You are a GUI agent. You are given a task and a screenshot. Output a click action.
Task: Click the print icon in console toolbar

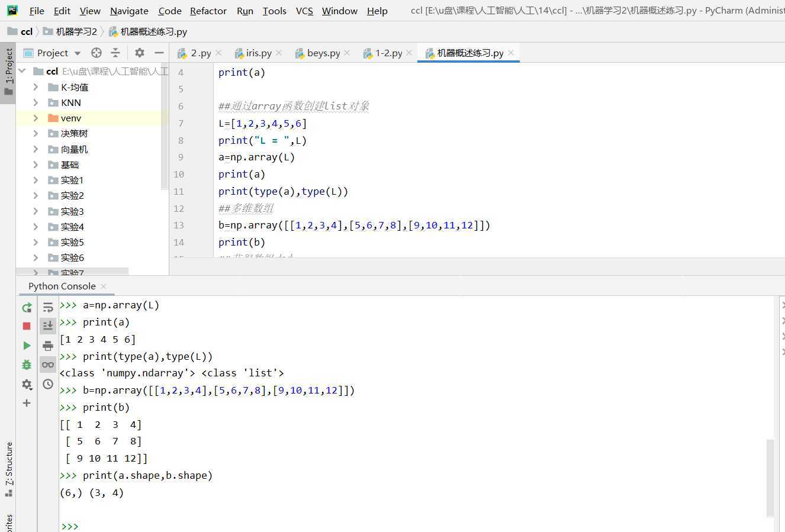pyautogui.click(x=48, y=346)
